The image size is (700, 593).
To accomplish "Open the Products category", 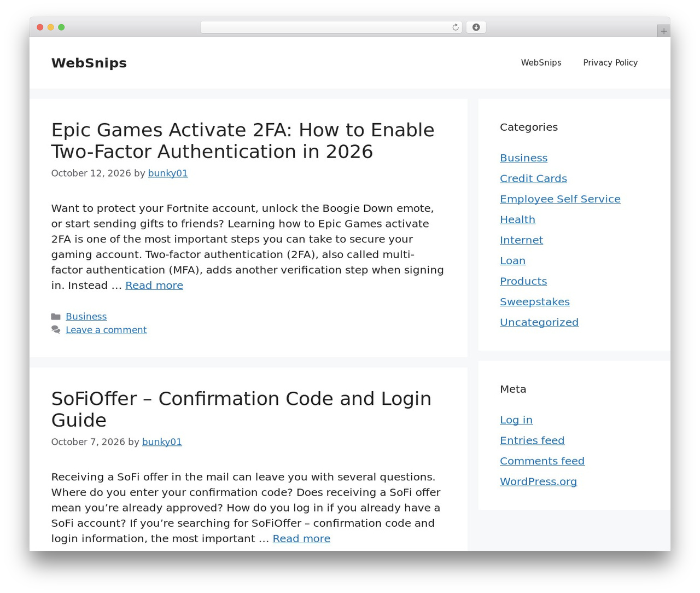I will 523,281.
